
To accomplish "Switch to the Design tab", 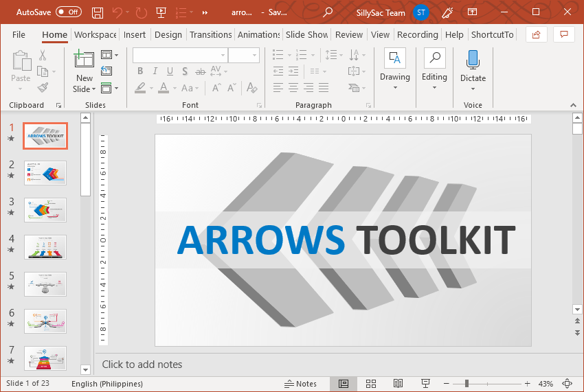I will (x=168, y=34).
